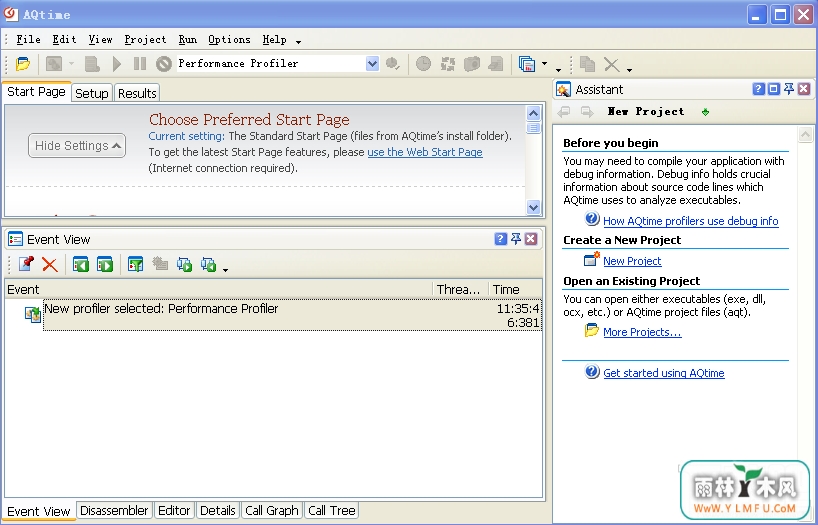Open the Options menu
Viewport: 818px width, 525px height.
tap(229, 40)
